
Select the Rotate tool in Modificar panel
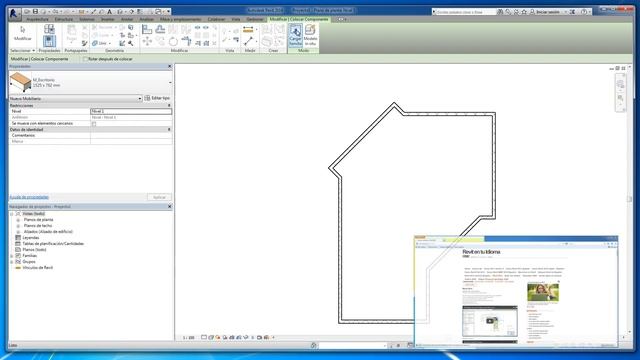[173, 41]
